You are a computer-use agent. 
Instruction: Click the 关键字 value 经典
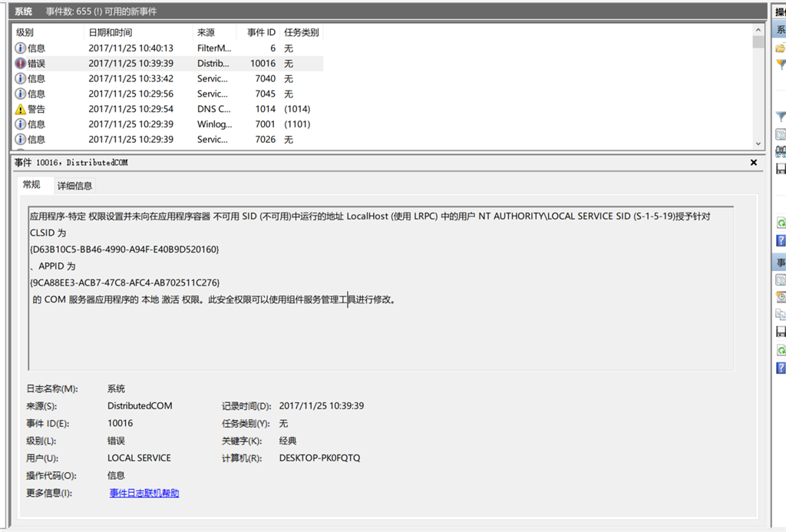click(288, 441)
